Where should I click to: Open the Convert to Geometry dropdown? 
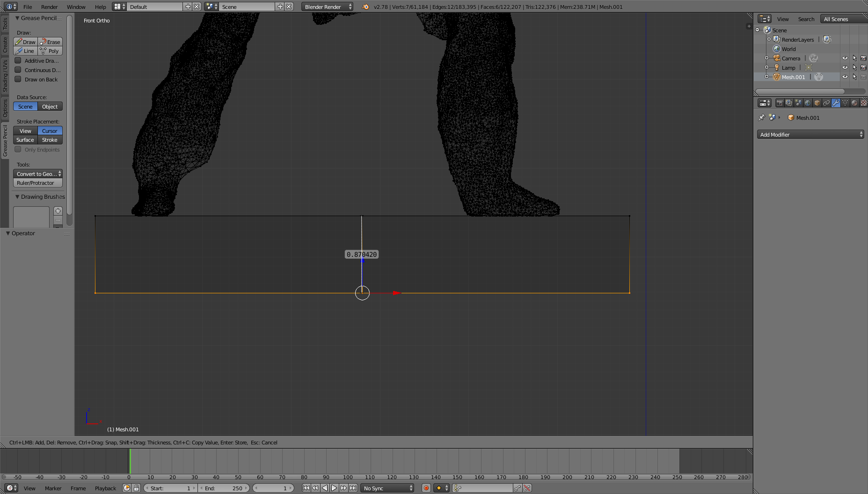pos(38,174)
